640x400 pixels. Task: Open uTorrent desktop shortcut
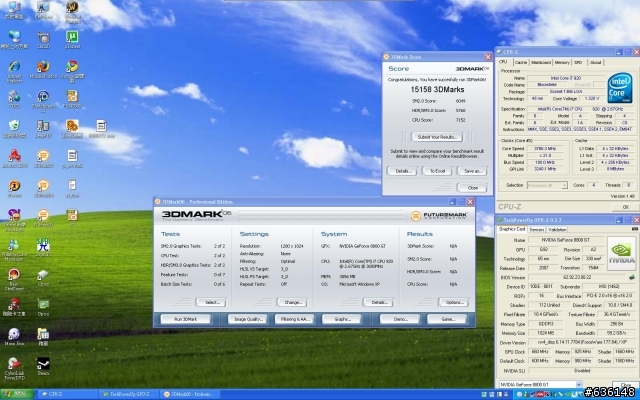(x=72, y=40)
